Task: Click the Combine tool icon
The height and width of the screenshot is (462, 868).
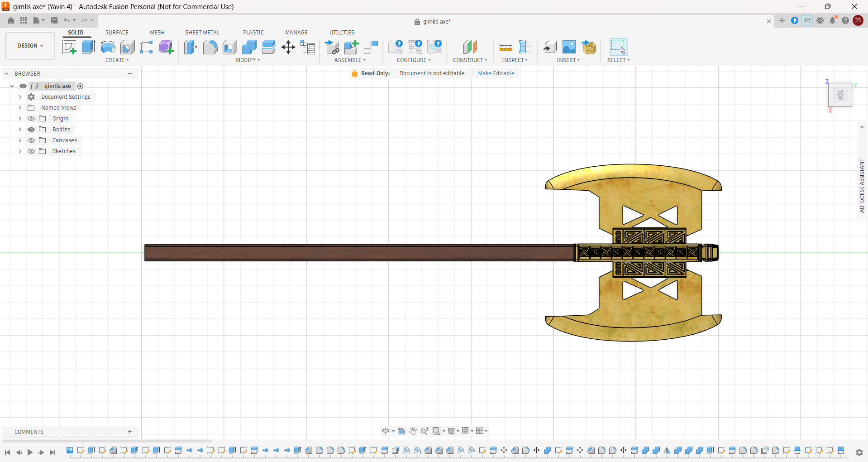Action: [249, 47]
